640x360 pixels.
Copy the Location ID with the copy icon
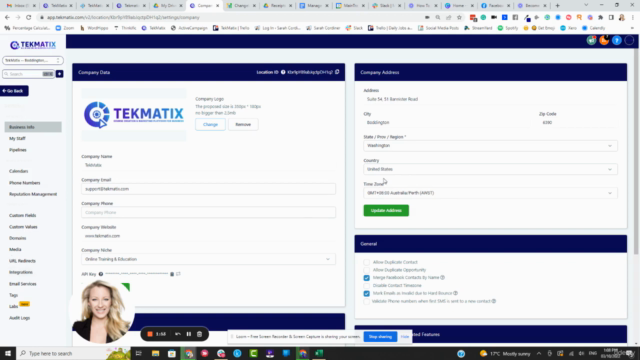click(337, 72)
